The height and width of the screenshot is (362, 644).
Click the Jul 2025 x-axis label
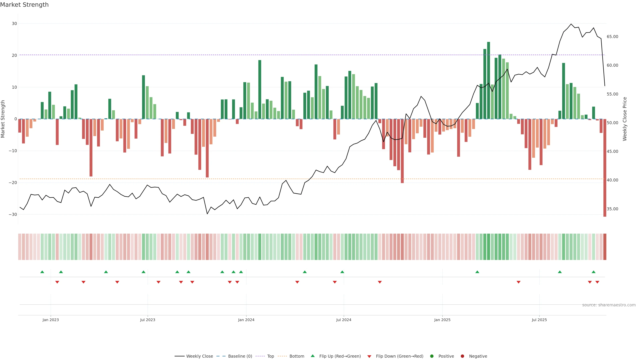pyautogui.click(x=539, y=320)
